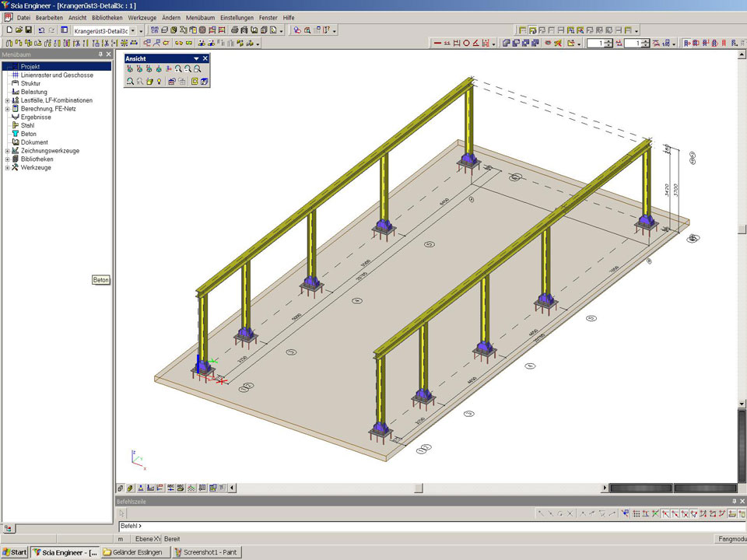The width and height of the screenshot is (747, 560).
Task: Click the red circle draw icon
Action: (467, 44)
